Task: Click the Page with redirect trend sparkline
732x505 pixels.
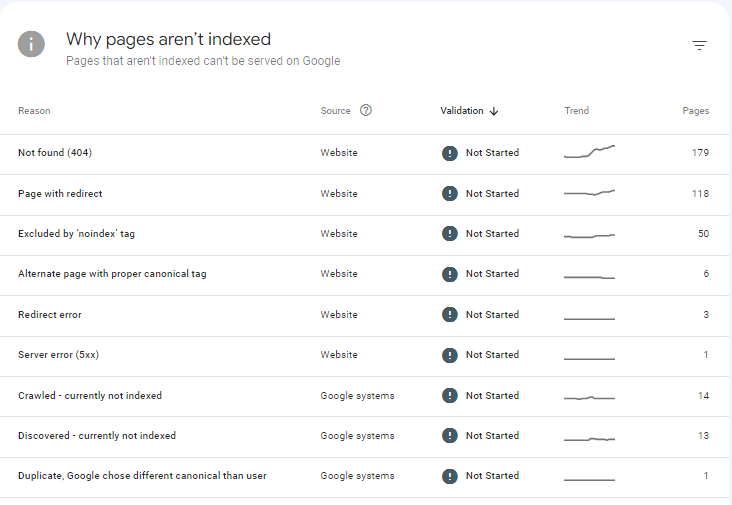Action: (589, 192)
